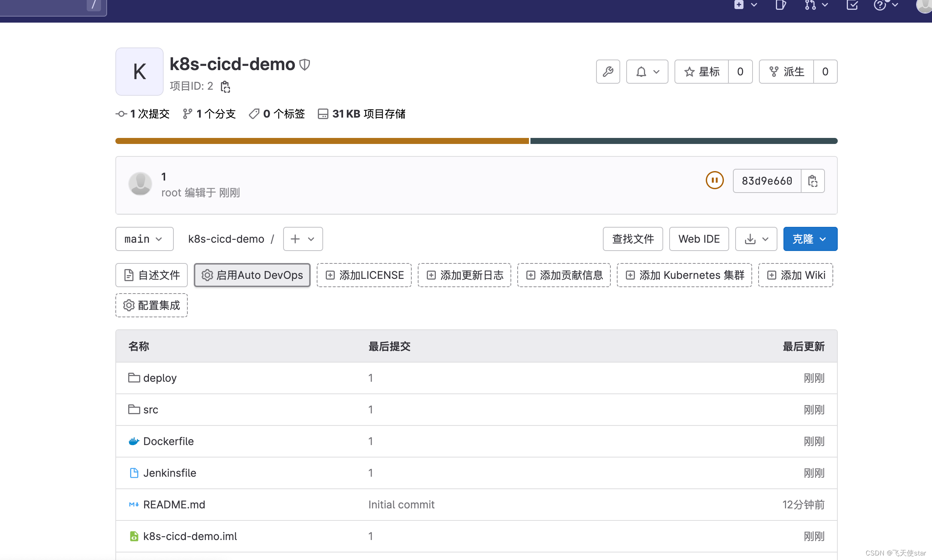Click the src folder icon
Viewport: 932px width, 560px height.
[133, 409]
